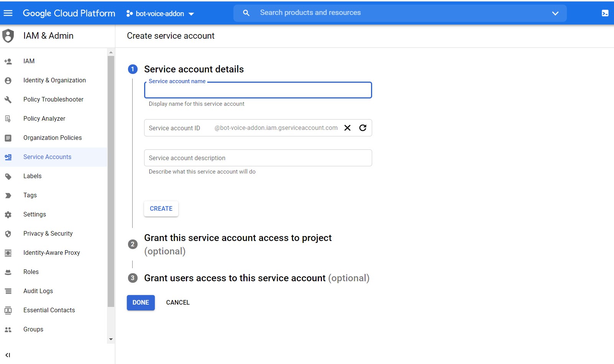Open Service Accounts in sidebar
This screenshot has height=364, width=614.
click(x=47, y=157)
